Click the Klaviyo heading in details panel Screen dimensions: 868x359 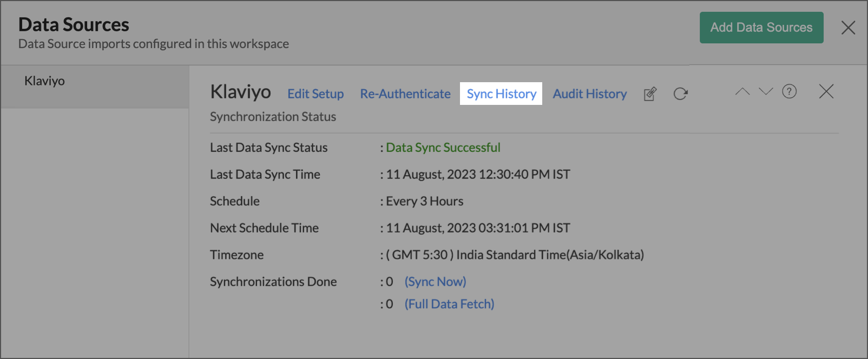point(240,92)
